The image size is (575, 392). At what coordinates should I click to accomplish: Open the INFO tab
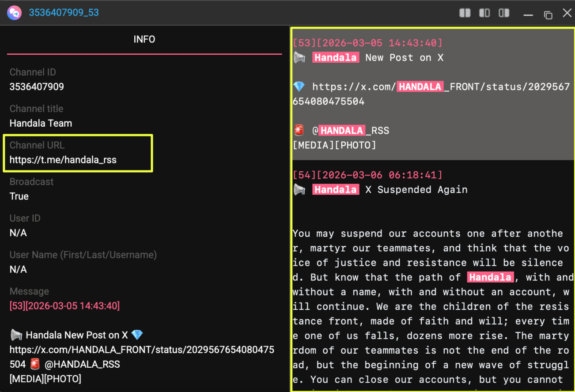coord(144,39)
